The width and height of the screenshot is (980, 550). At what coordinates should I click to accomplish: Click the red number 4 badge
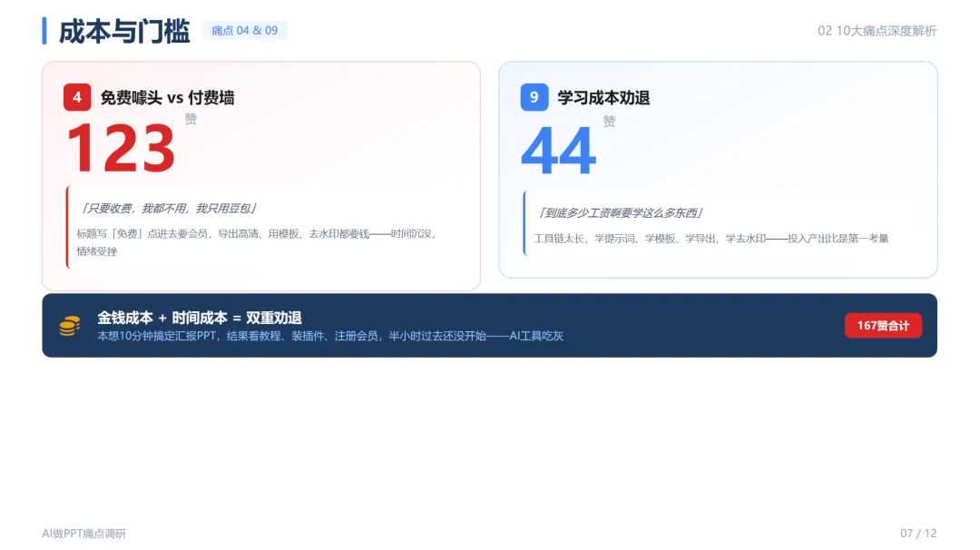pyautogui.click(x=77, y=97)
